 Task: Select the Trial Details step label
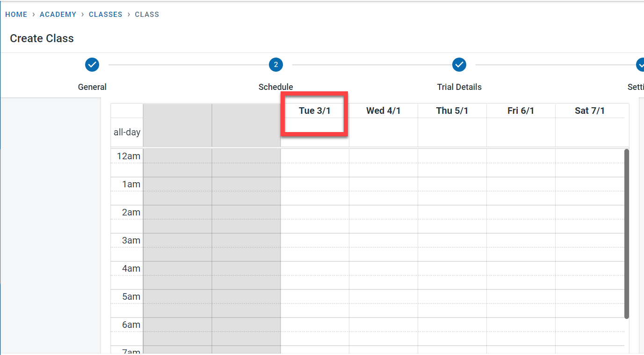459,87
